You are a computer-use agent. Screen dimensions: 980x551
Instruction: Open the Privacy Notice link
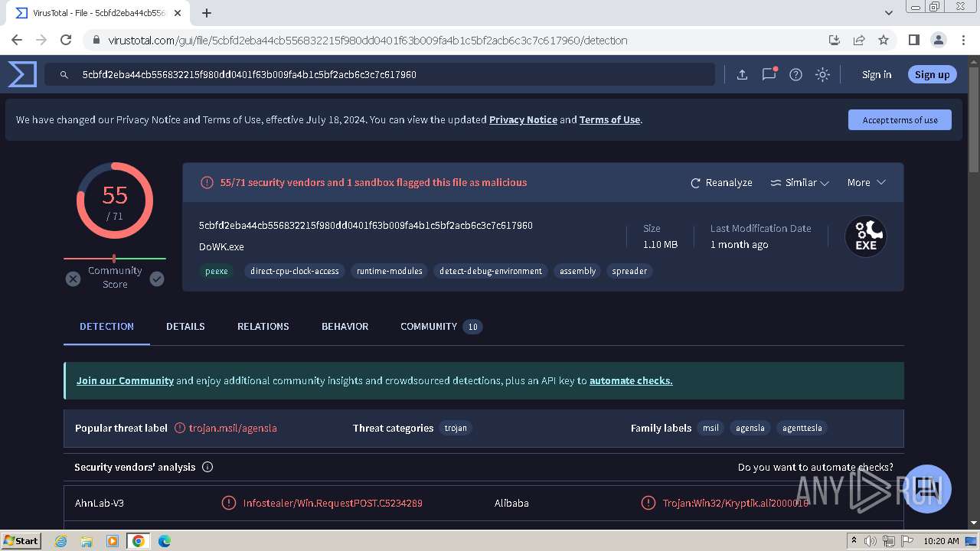click(523, 120)
